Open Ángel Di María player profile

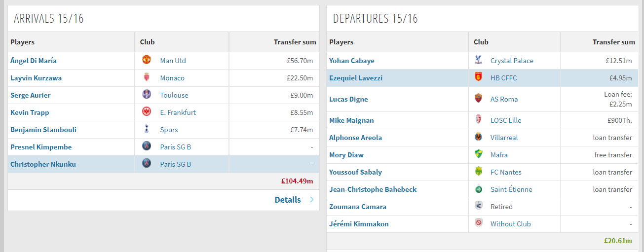pyautogui.click(x=34, y=61)
